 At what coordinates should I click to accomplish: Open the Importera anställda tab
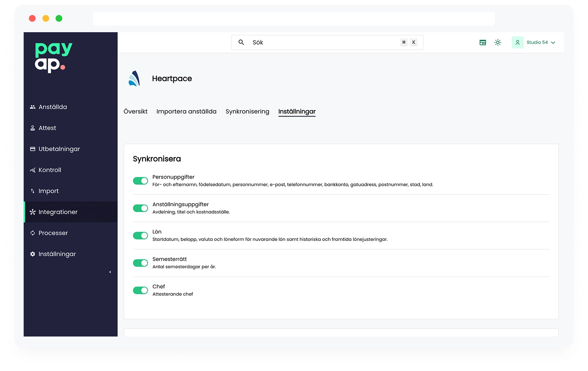pos(186,111)
